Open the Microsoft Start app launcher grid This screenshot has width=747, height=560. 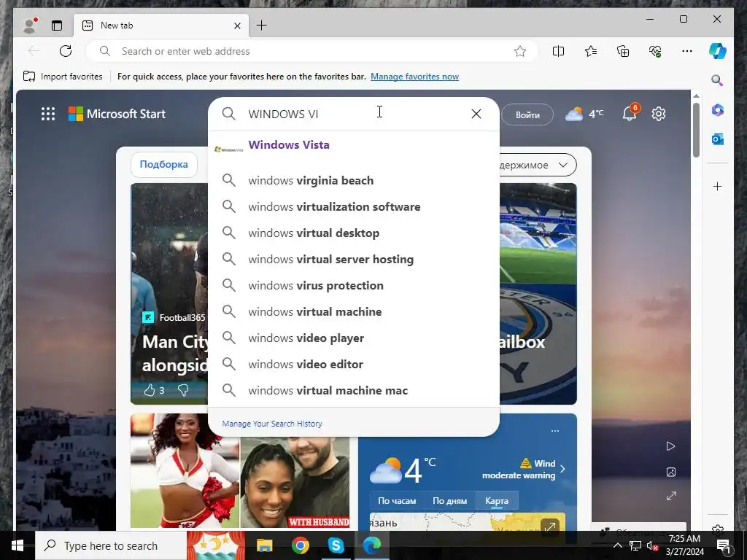pos(48,114)
